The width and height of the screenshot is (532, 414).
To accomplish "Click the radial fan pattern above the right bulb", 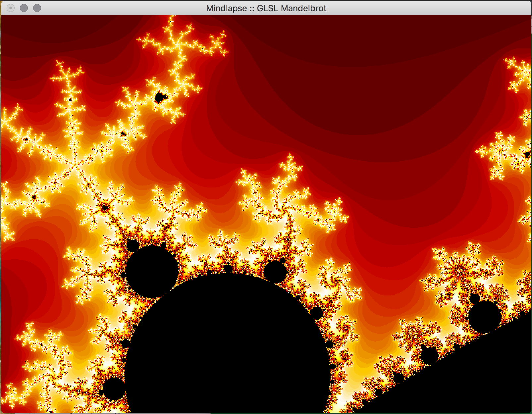I will pos(460,265).
